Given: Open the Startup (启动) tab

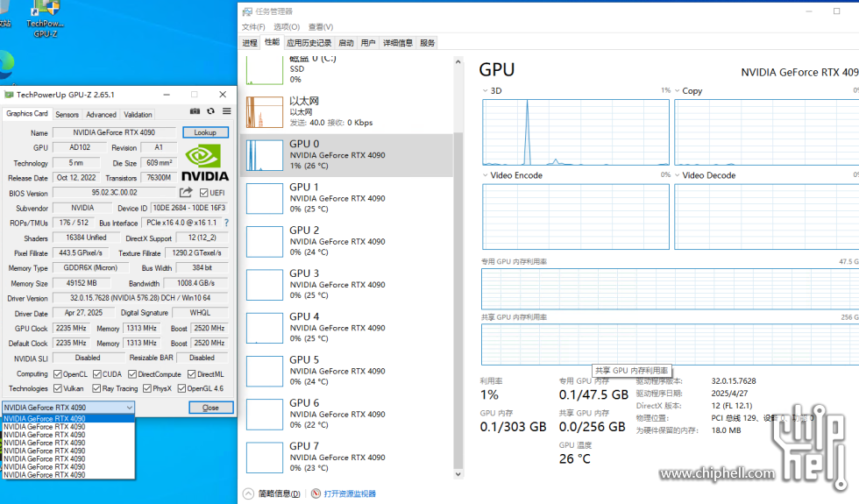Looking at the screenshot, I should 346,43.
